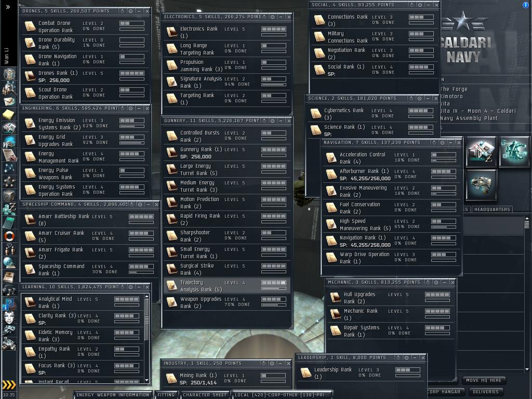Image resolution: width=532 pixels, height=399 pixels.
Task: Open help via the lifesaver icon
Action: 9,235
